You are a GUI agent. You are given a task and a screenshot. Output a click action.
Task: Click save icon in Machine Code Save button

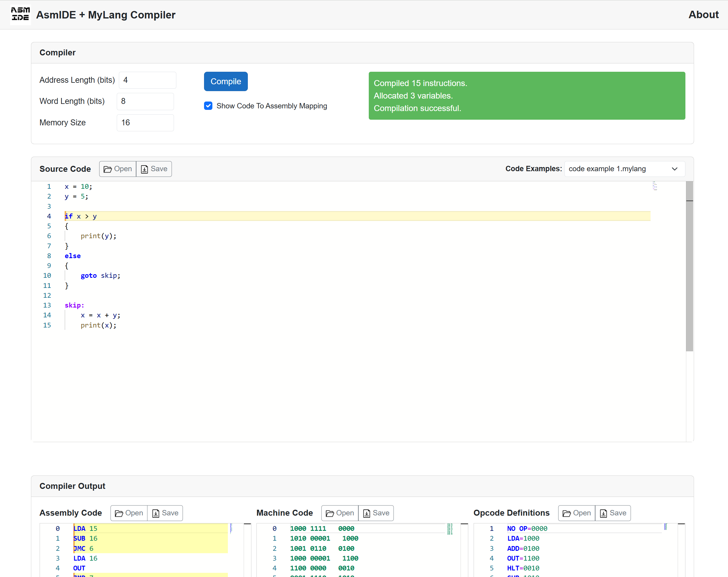click(x=366, y=513)
